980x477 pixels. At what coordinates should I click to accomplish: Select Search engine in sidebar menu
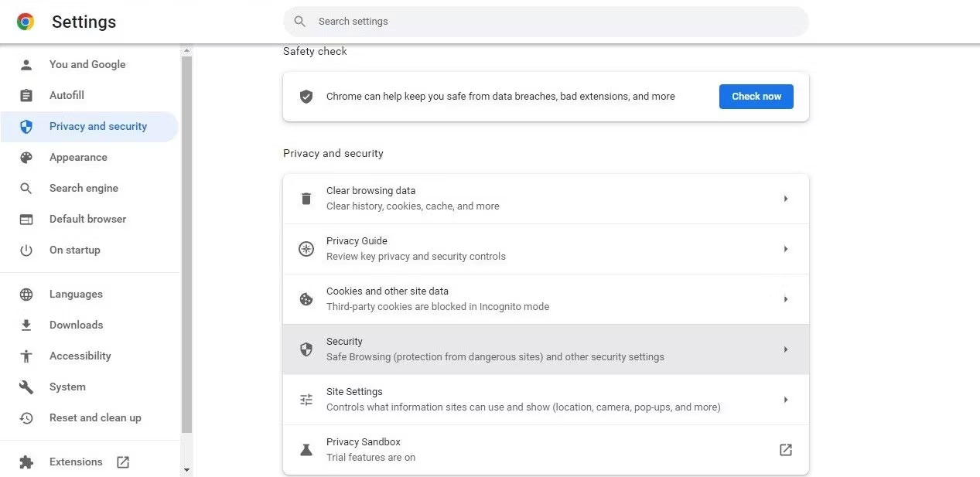84,189
